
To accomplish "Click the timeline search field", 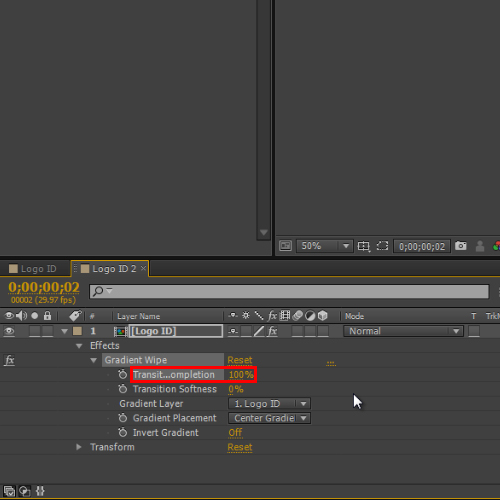I will click(289, 291).
